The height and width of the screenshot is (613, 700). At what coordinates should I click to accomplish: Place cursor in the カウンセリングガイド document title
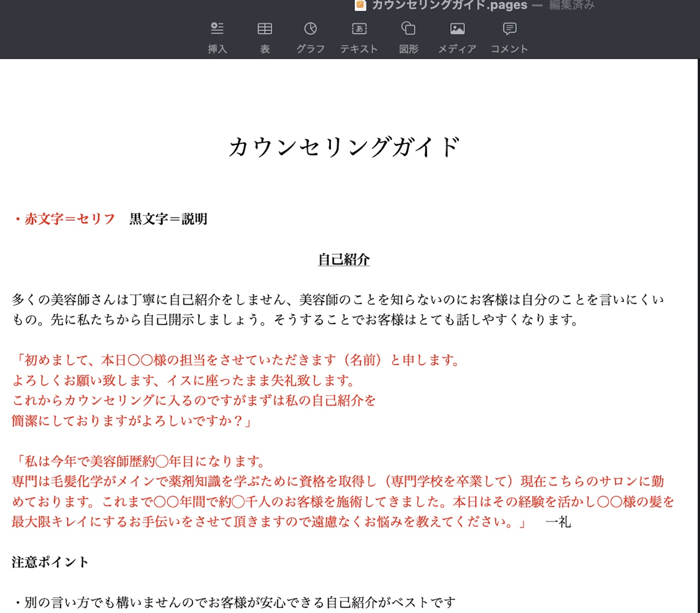pyautogui.click(x=344, y=147)
